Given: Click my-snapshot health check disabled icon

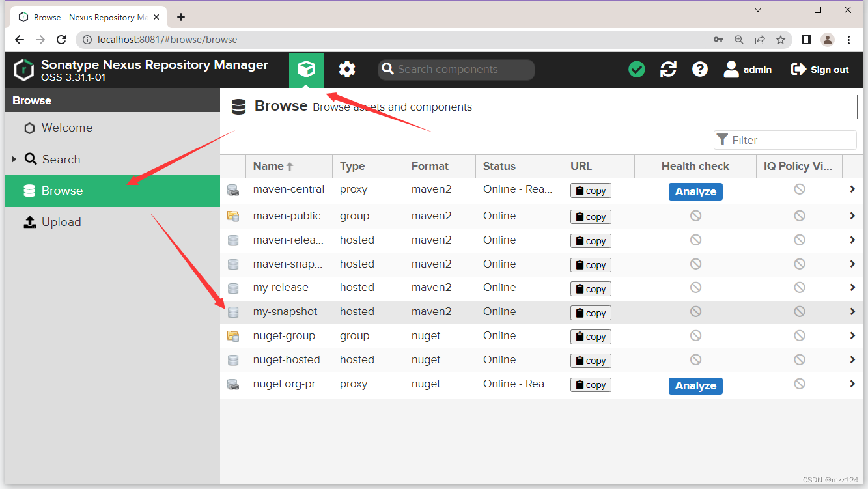Looking at the screenshot, I should coord(695,312).
